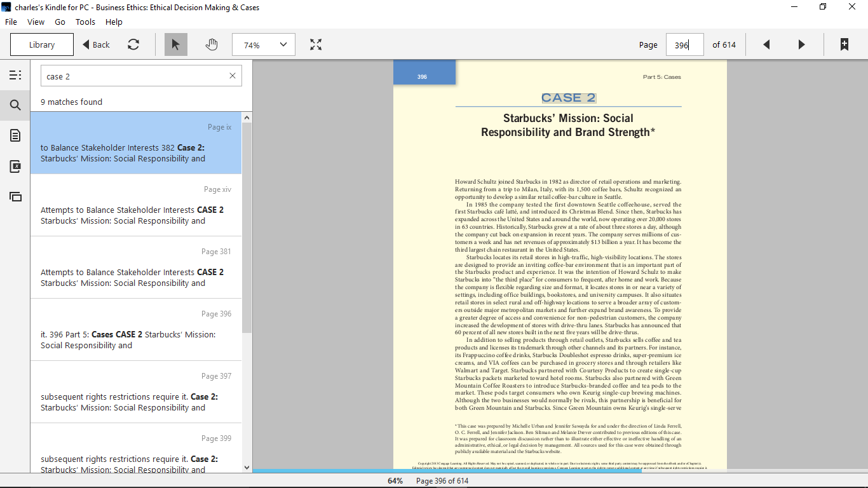Open the flashcards sidebar icon

[x=15, y=166]
